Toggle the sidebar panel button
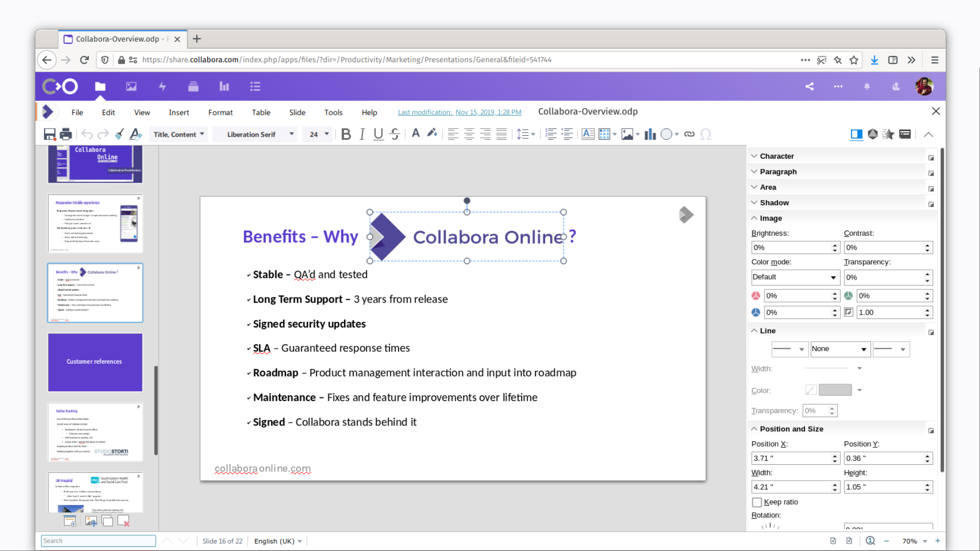The image size is (980, 551). pos(856,134)
